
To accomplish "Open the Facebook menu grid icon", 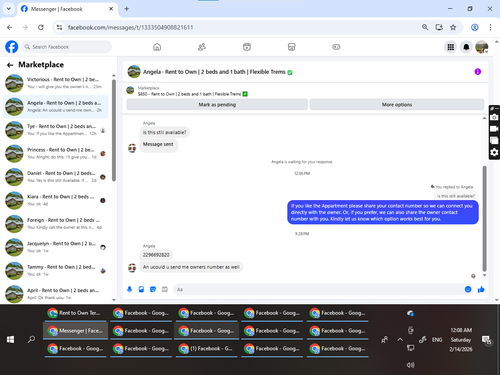I will pyautogui.click(x=451, y=47).
